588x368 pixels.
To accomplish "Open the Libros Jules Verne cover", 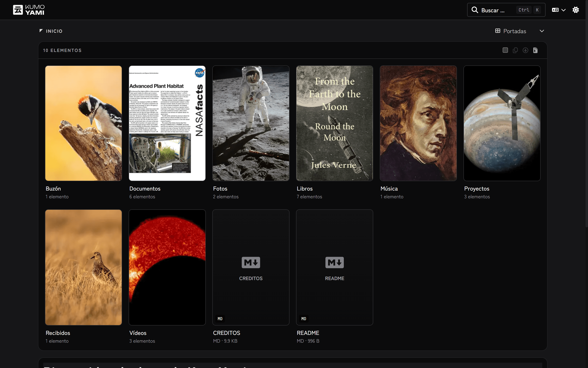I will [x=335, y=123].
